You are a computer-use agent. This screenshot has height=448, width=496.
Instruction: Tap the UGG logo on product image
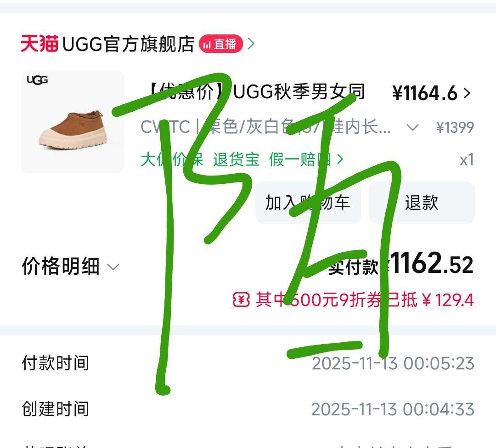click(37, 80)
